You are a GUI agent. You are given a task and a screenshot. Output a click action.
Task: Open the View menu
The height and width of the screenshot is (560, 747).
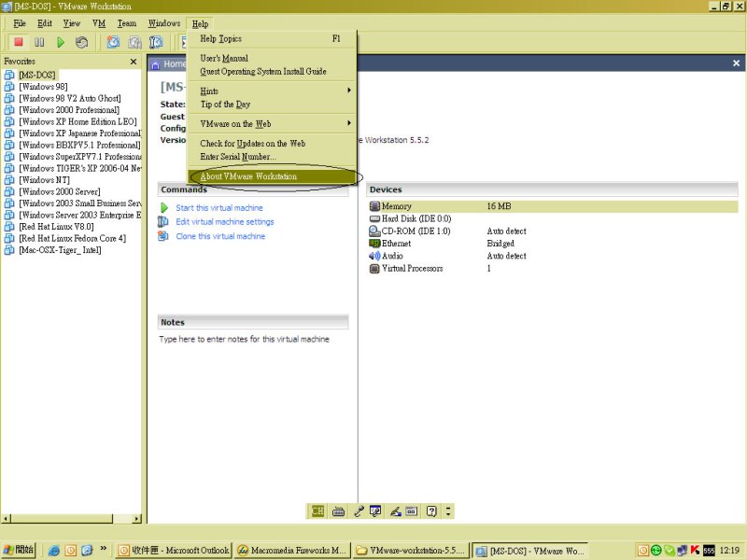[72, 23]
